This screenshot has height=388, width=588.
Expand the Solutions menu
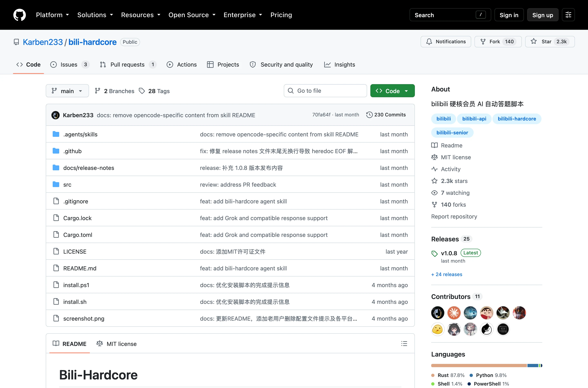click(x=95, y=15)
